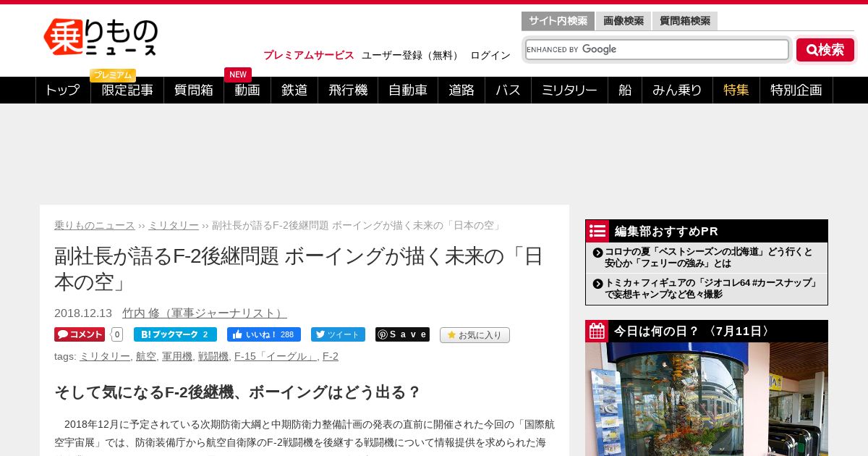Screen dimensions: 868x456
Task: Click the ミリタリー breadcrumb link
Action: 174,225
